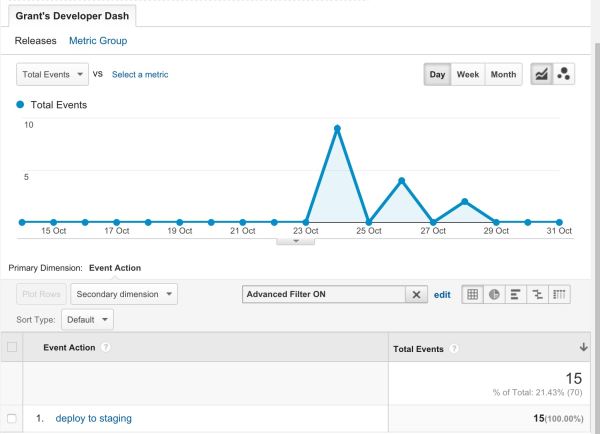Click the Event Action column header
The height and width of the screenshot is (434, 600).
pyautogui.click(x=69, y=348)
